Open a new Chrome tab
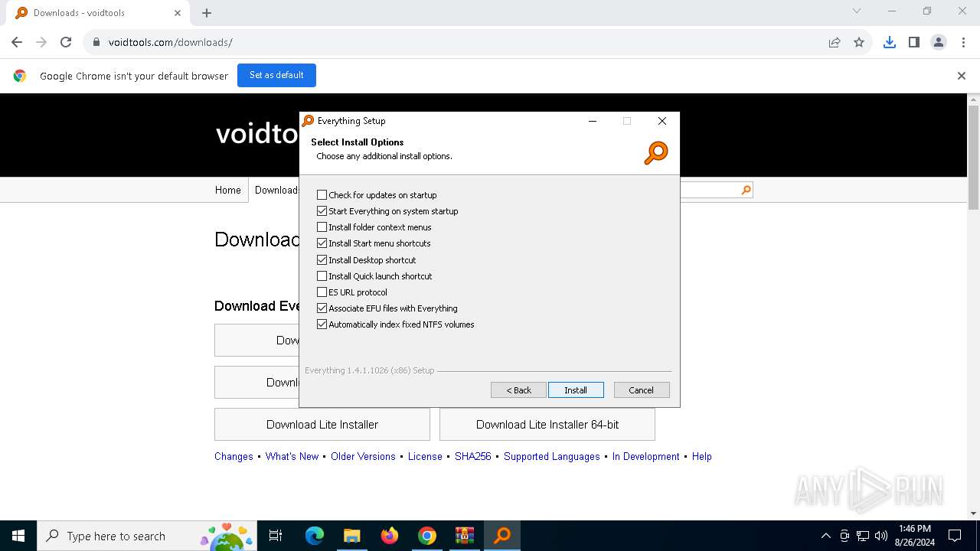 pos(207,13)
